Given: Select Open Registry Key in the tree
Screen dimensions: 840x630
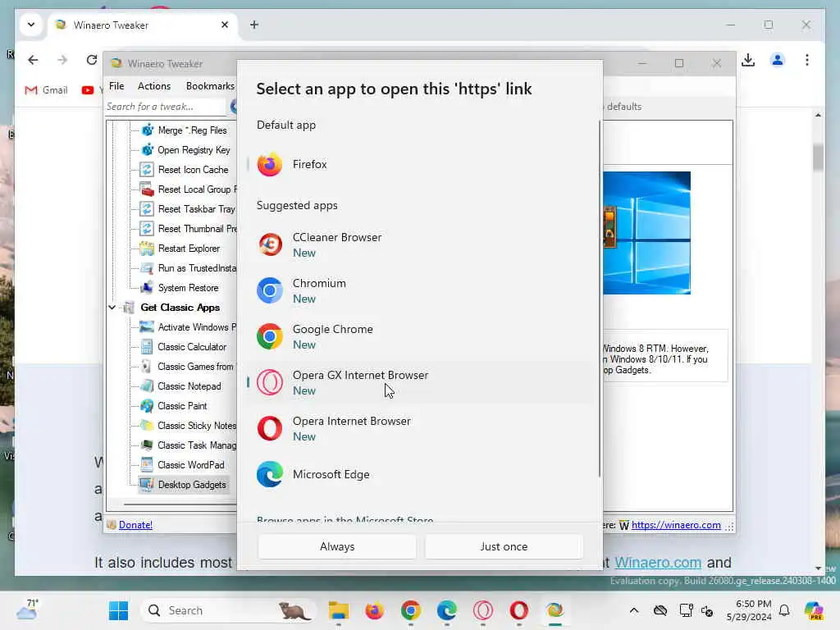Looking at the screenshot, I should click(194, 150).
